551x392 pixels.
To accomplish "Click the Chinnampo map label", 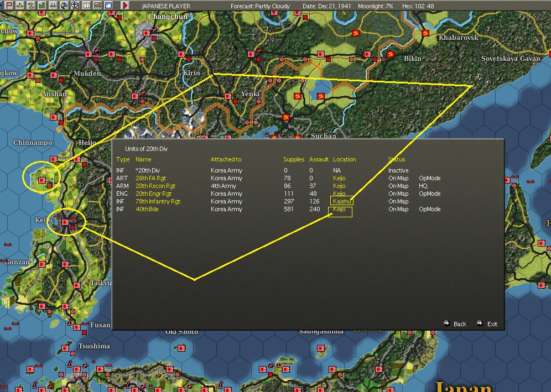I will tap(33, 143).
